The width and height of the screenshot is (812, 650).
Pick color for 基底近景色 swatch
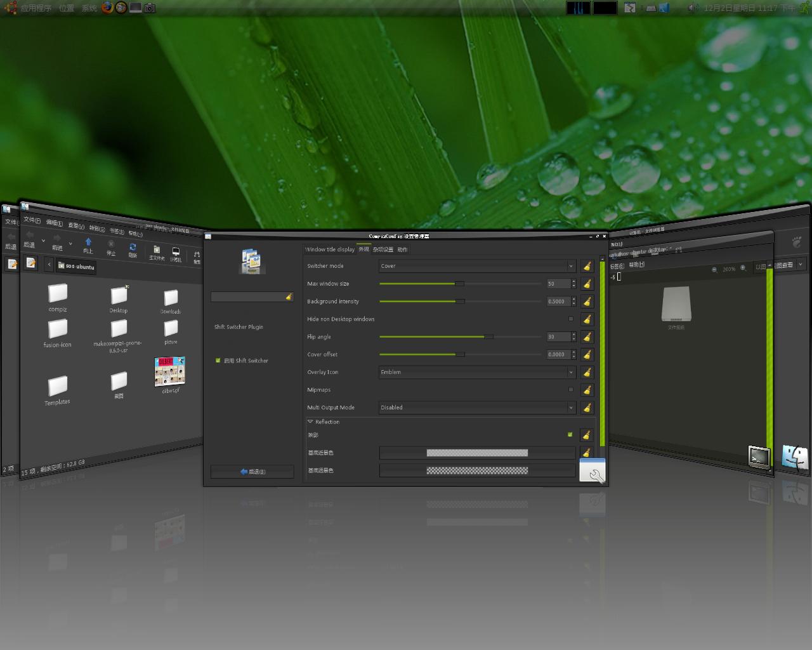[x=477, y=453]
